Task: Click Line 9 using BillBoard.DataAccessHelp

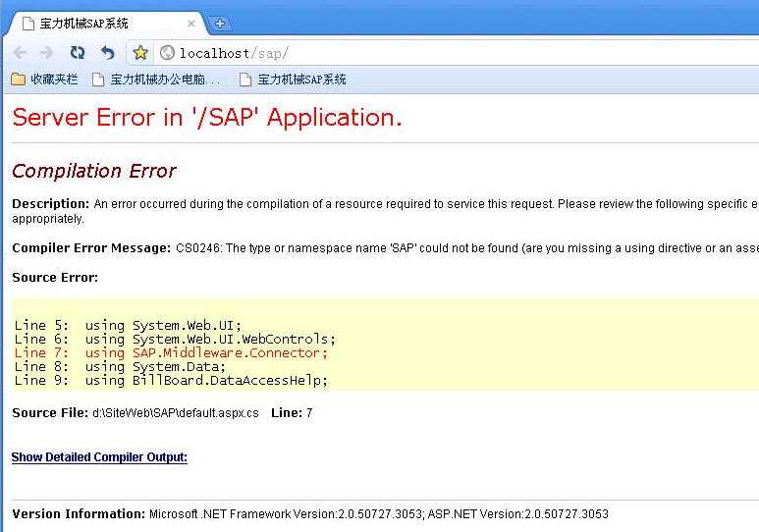Action: click(x=171, y=380)
